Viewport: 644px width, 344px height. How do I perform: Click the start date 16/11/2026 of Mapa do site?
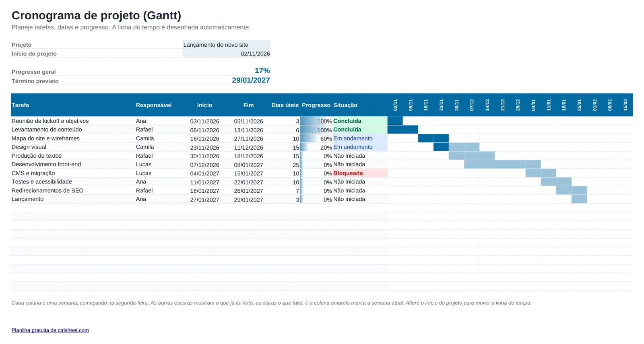tap(204, 139)
